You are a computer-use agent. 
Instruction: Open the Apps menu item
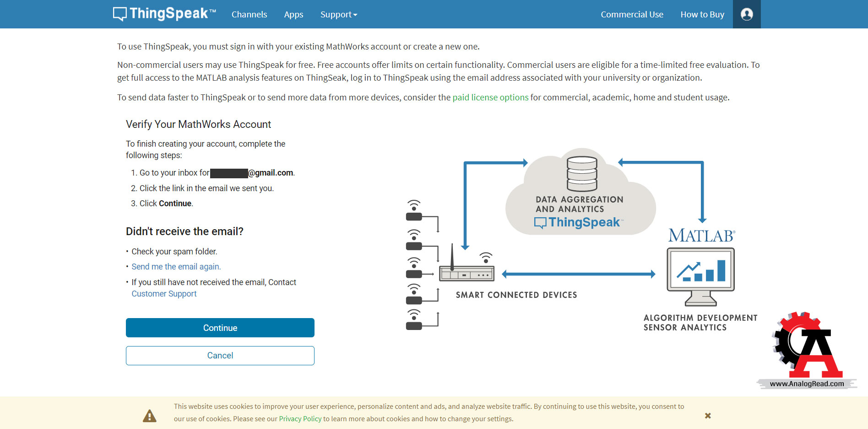point(293,14)
